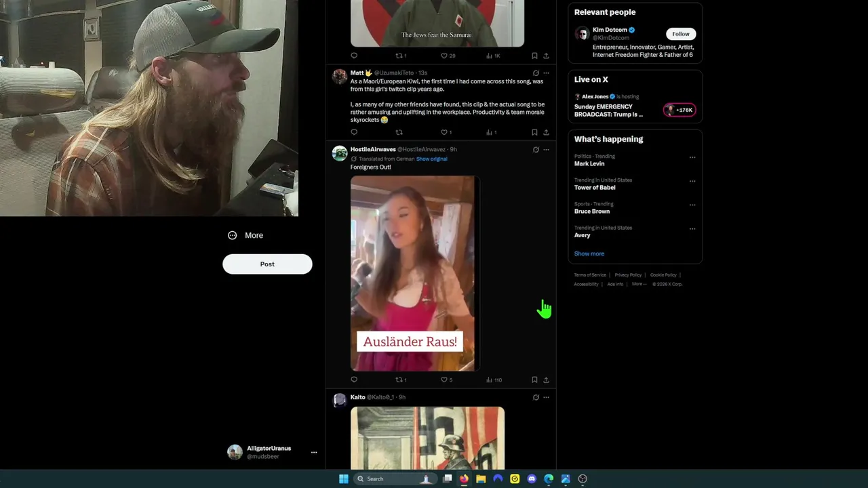This screenshot has height=488, width=868.
Task: Bookmark the post with 29 likes
Action: point(534,56)
